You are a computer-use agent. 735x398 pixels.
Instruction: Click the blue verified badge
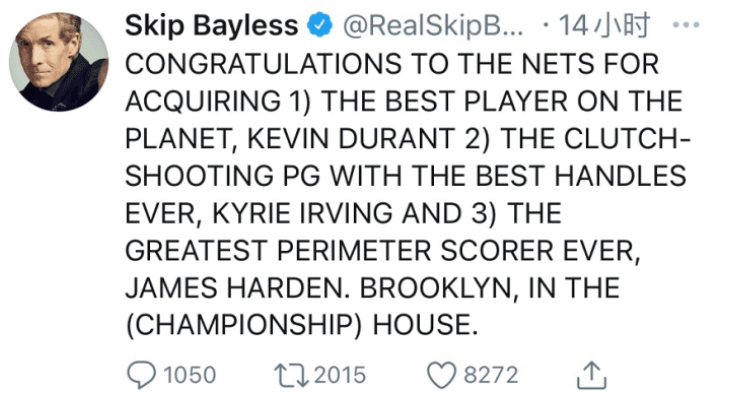coord(320,25)
